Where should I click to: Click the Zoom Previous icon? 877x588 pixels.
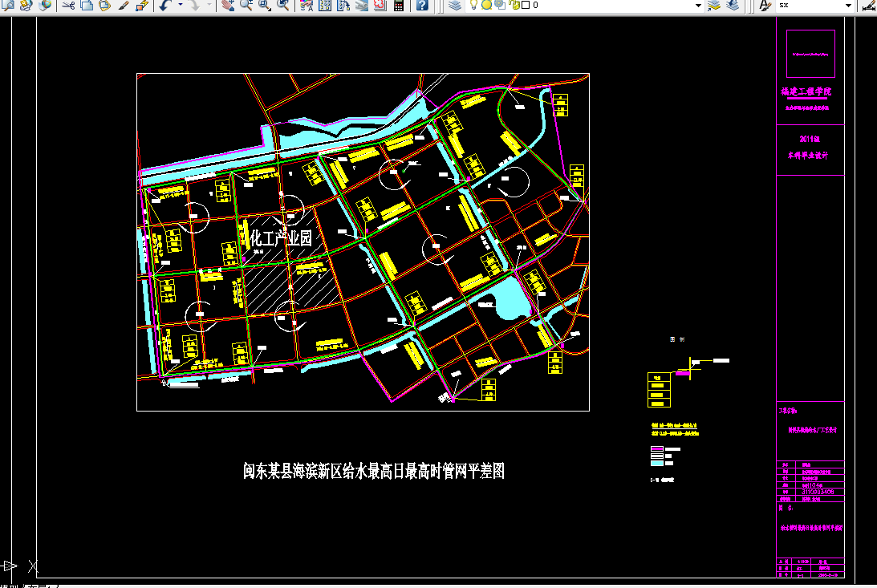[283, 5]
